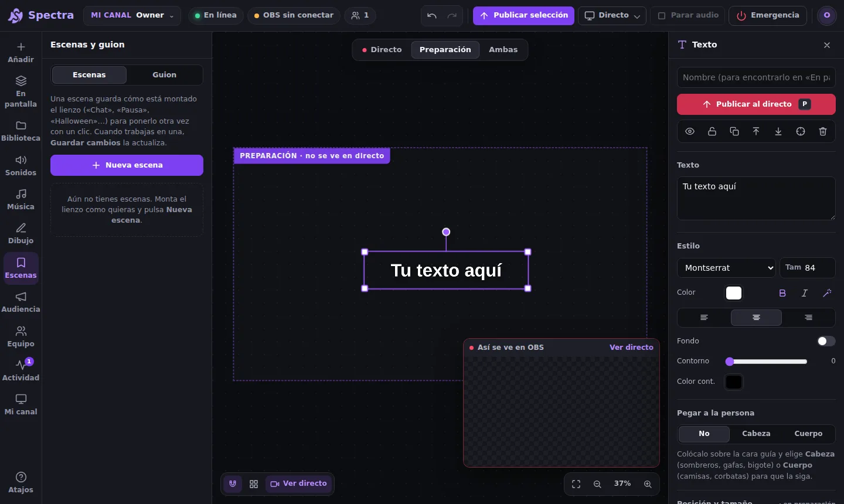The width and height of the screenshot is (844, 504).
Task: Align text to the right
Action: [x=808, y=318]
